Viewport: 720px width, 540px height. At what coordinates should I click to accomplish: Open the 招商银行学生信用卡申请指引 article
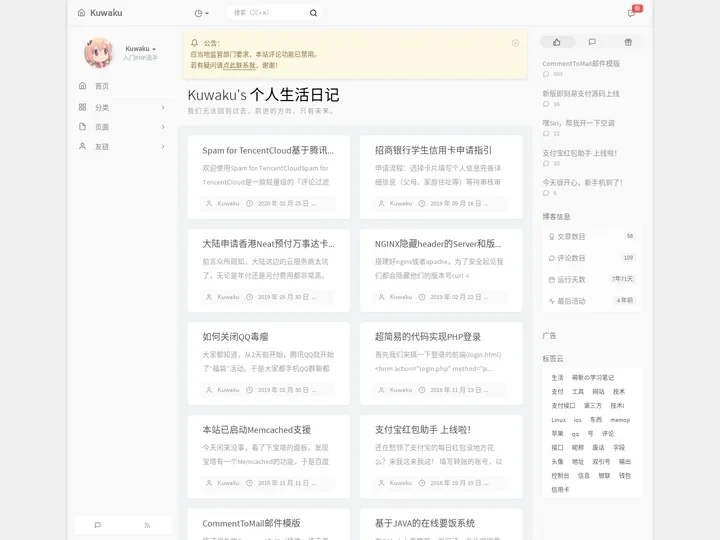433,150
